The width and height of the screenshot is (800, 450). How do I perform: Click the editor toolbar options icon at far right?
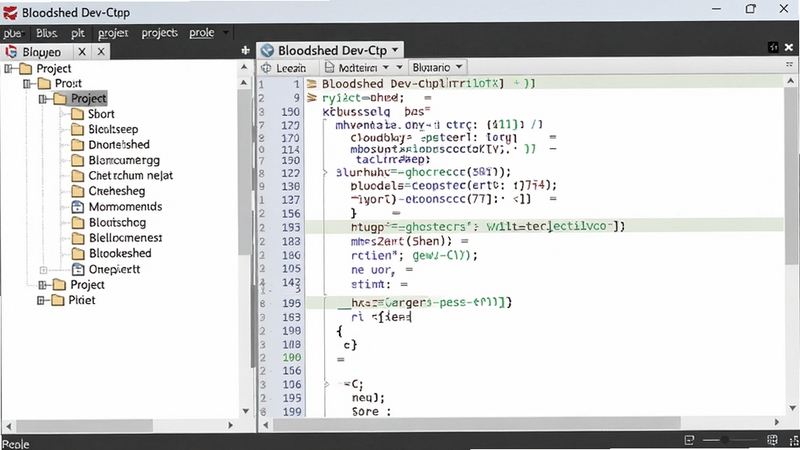click(x=789, y=65)
